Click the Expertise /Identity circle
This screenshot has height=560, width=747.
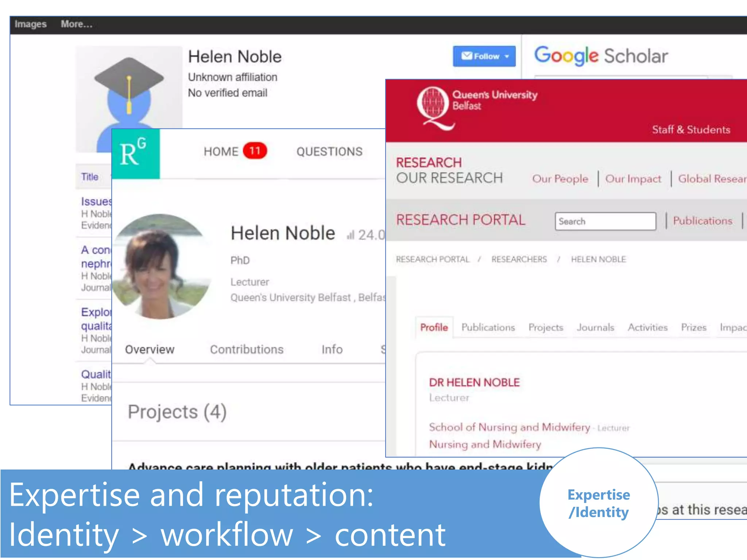tap(599, 503)
